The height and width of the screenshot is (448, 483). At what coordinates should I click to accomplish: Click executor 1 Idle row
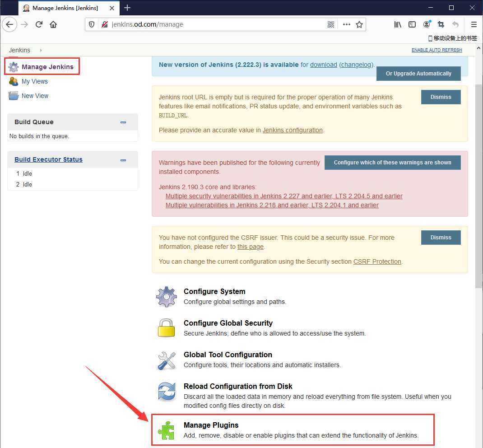point(73,173)
